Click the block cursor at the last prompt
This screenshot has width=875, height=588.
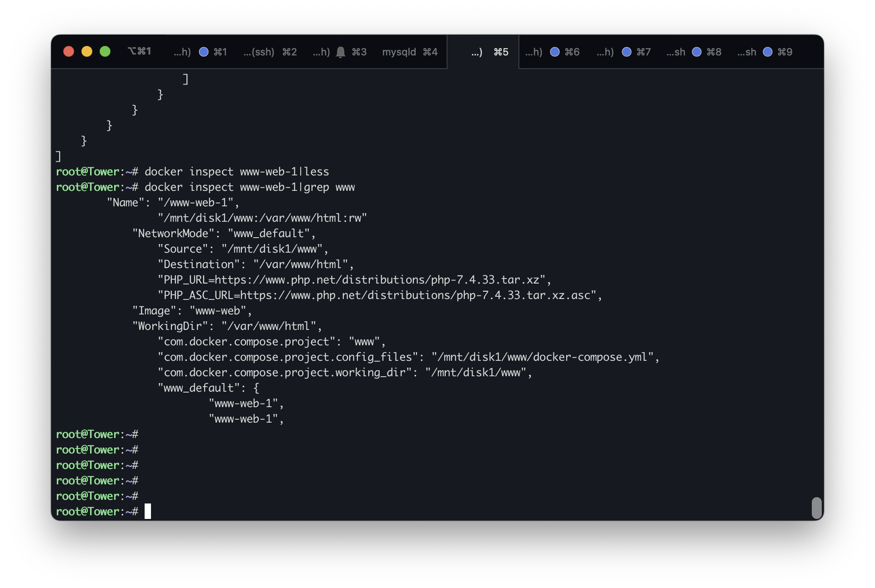point(148,511)
